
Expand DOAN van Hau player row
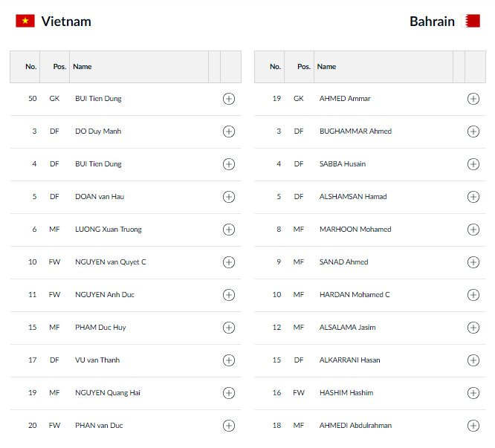[x=229, y=197]
